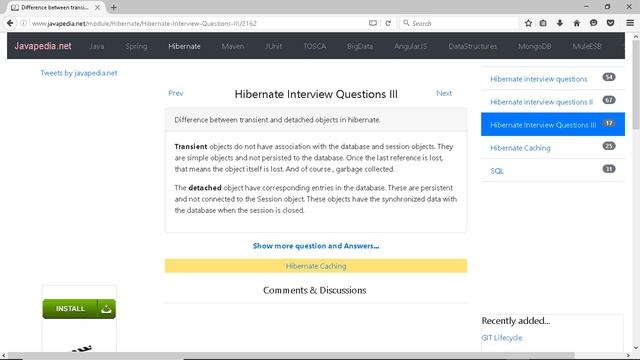Save to Pocket using the Pocket icon
Image resolution: width=640 pixels, height=360 pixels.
click(610, 23)
